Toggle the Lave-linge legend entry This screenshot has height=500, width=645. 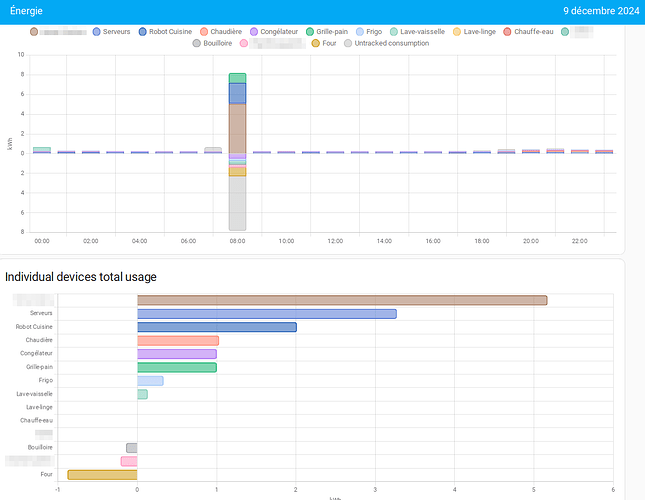pyautogui.click(x=474, y=32)
